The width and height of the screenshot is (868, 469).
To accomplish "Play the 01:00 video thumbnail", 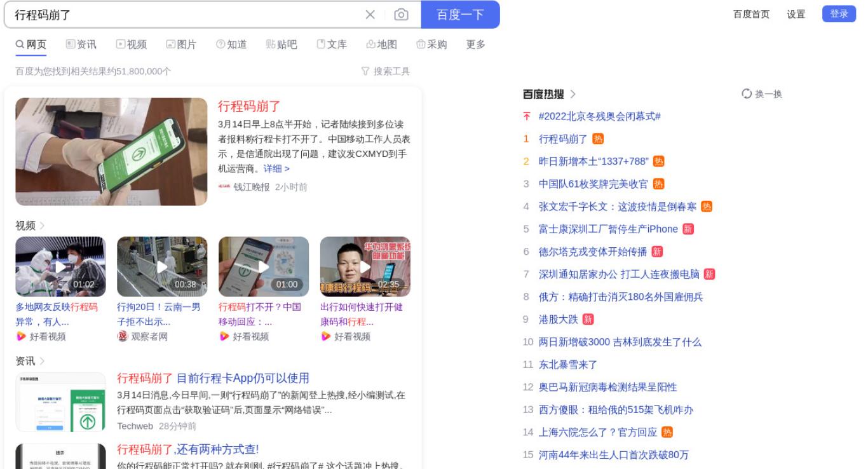I will (x=264, y=266).
